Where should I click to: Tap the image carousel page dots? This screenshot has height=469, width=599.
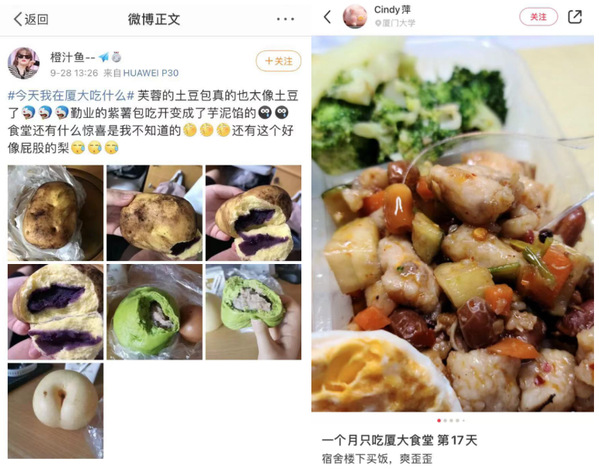451,420
